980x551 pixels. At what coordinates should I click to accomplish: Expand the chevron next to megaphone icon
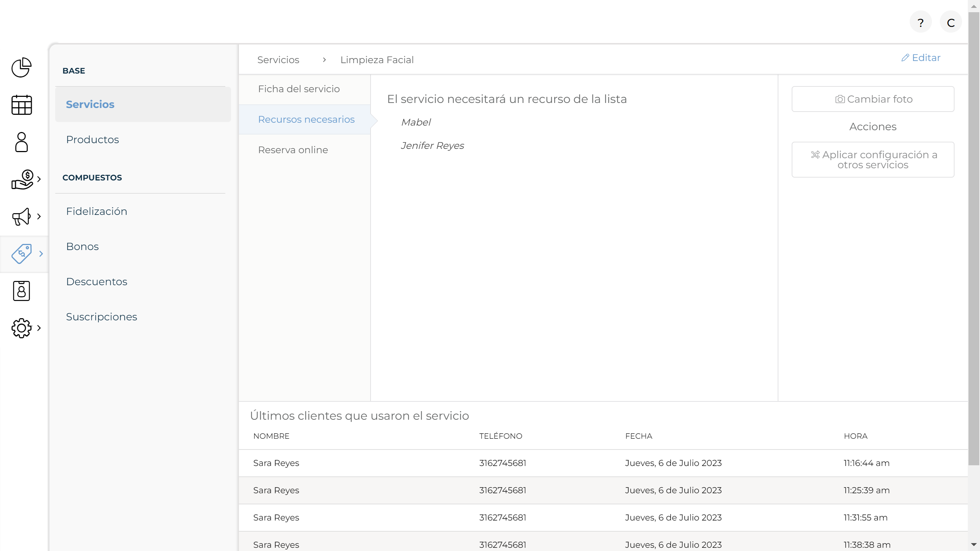[x=39, y=217]
